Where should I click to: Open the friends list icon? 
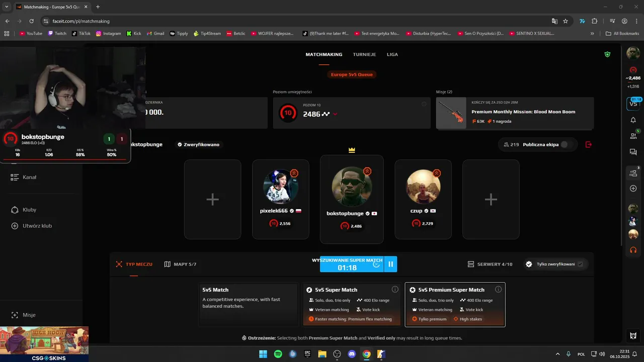tap(633, 136)
